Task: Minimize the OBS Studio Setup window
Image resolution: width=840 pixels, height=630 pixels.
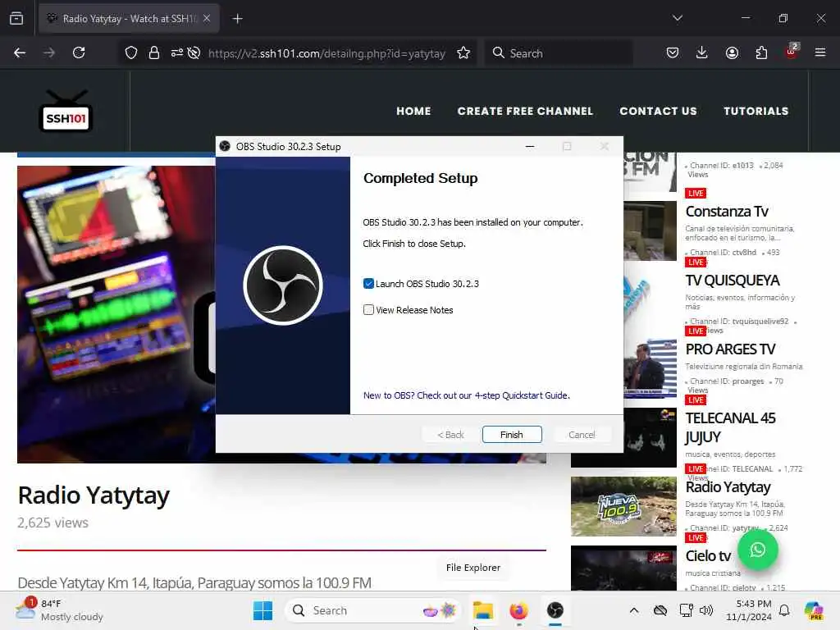Action: coord(530,146)
